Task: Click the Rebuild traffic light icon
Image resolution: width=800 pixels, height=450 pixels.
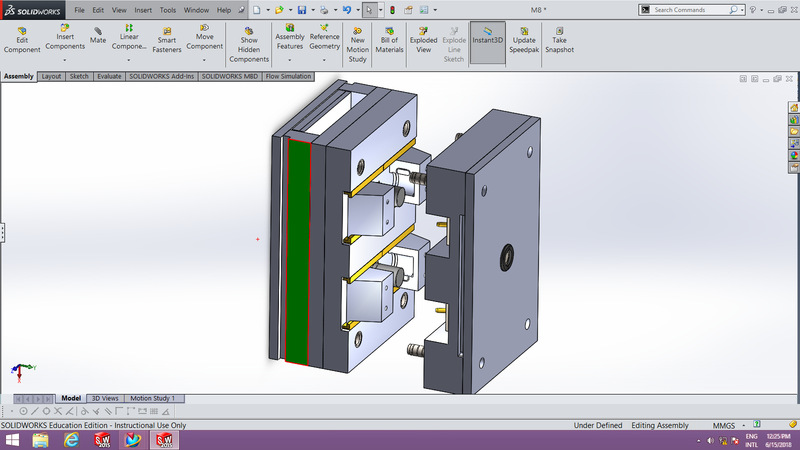Action: pos(392,10)
